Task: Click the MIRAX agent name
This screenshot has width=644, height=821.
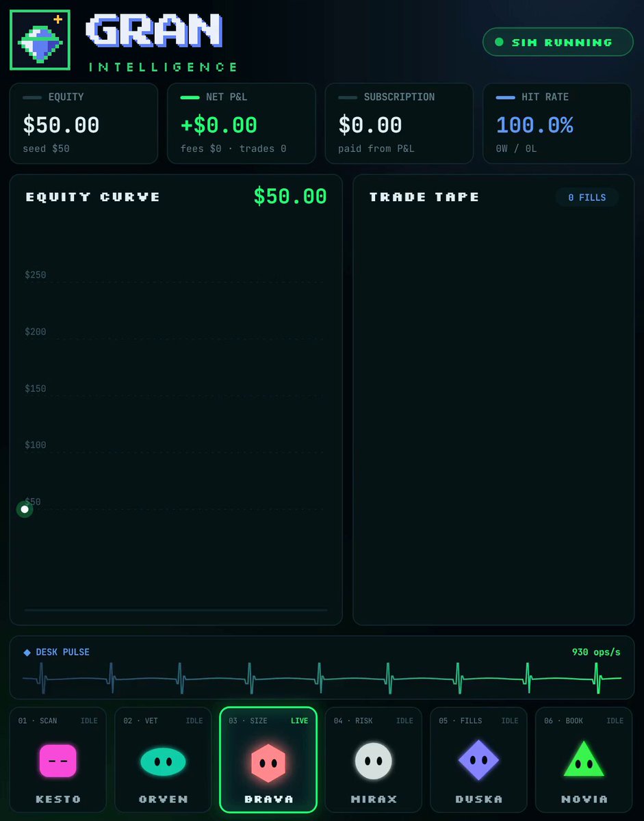Action: click(374, 799)
